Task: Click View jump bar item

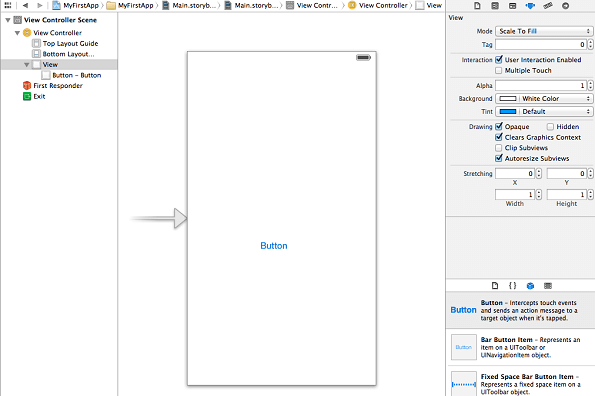Action: tap(429, 5)
